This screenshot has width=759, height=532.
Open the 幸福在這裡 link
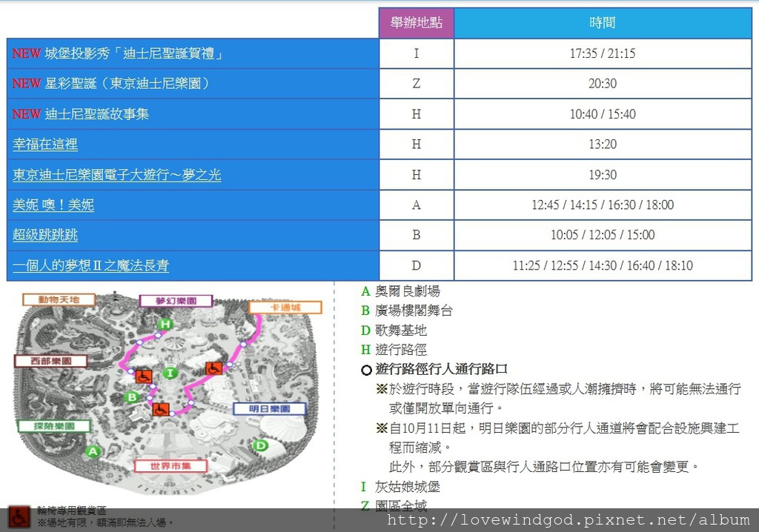45,144
